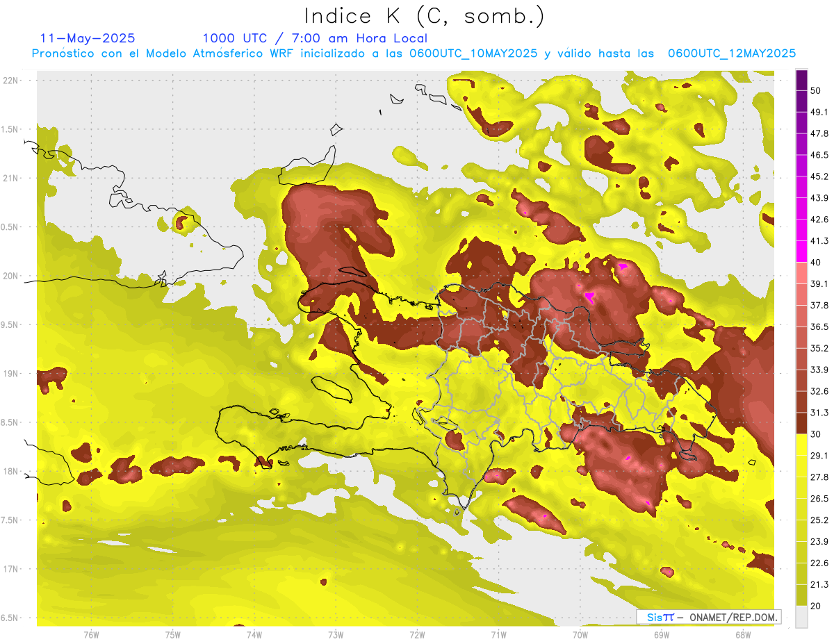
Task: Click latitude label '22N'
Action: pyautogui.click(x=12, y=81)
